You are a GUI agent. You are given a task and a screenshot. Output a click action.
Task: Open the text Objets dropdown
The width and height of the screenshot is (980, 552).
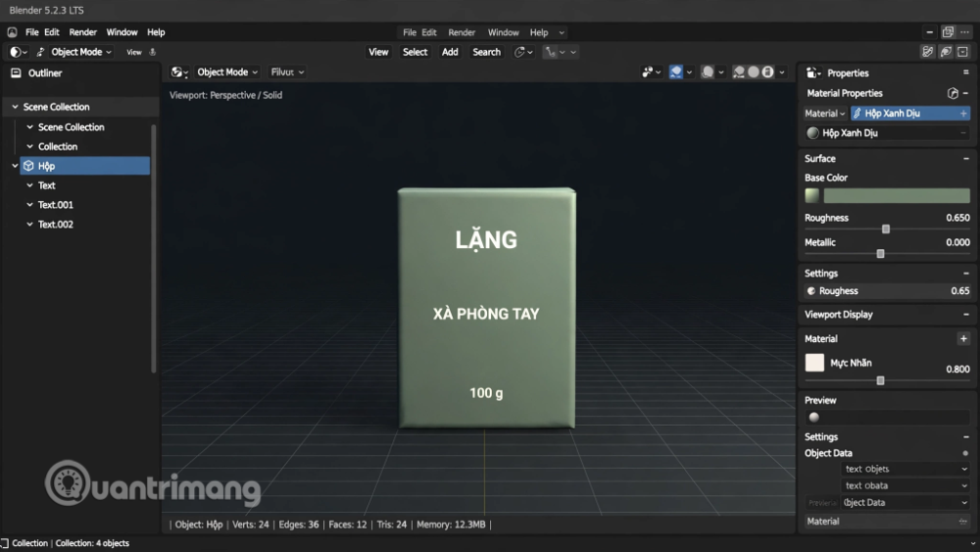[x=906, y=469]
